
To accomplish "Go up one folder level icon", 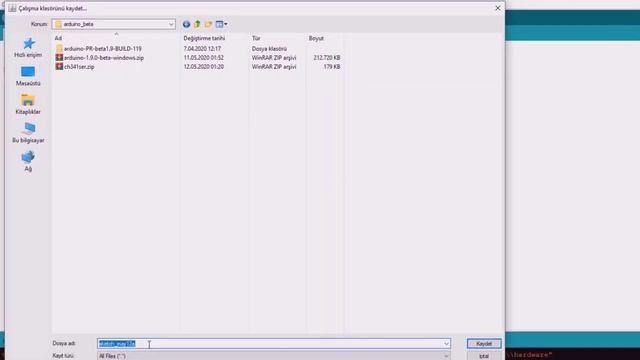I will click(x=198, y=24).
